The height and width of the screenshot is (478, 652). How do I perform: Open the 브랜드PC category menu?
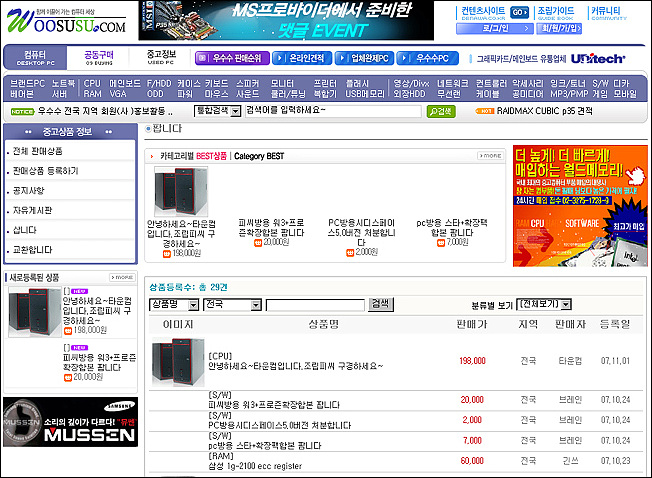pos(27,84)
